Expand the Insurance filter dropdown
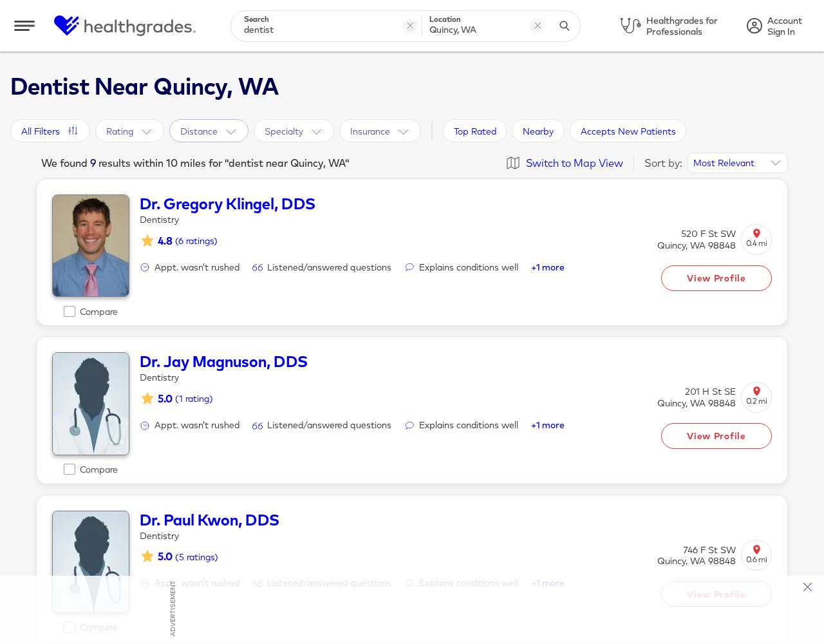 tap(380, 131)
